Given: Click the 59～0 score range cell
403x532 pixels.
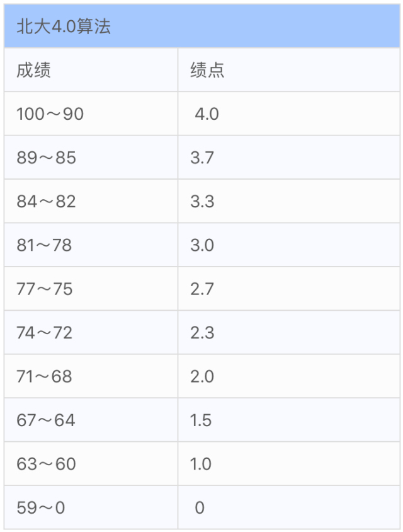Looking at the screenshot, I should [91, 507].
